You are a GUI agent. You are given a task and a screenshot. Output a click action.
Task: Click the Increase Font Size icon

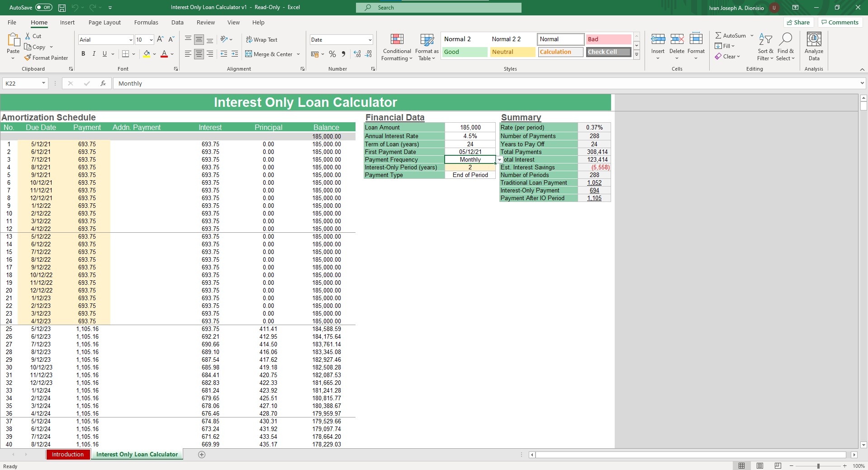160,40
